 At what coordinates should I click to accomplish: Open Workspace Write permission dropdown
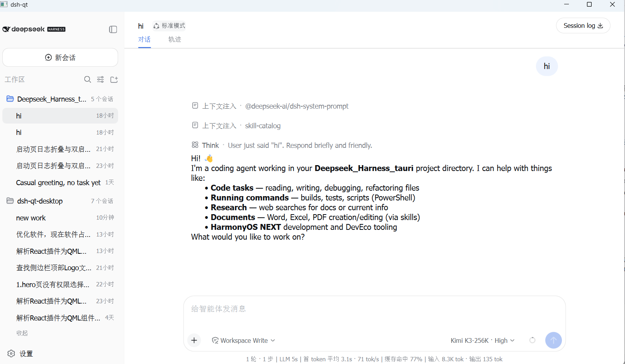[243, 340]
